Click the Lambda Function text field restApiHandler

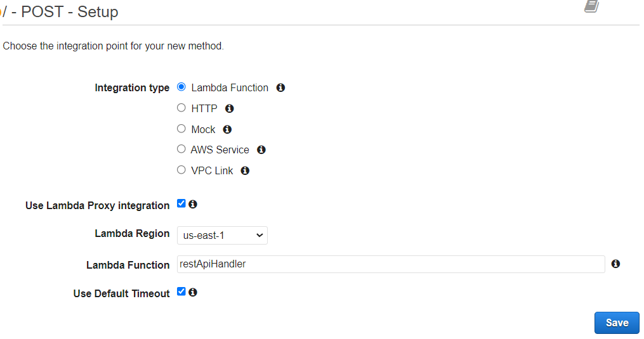point(391,264)
